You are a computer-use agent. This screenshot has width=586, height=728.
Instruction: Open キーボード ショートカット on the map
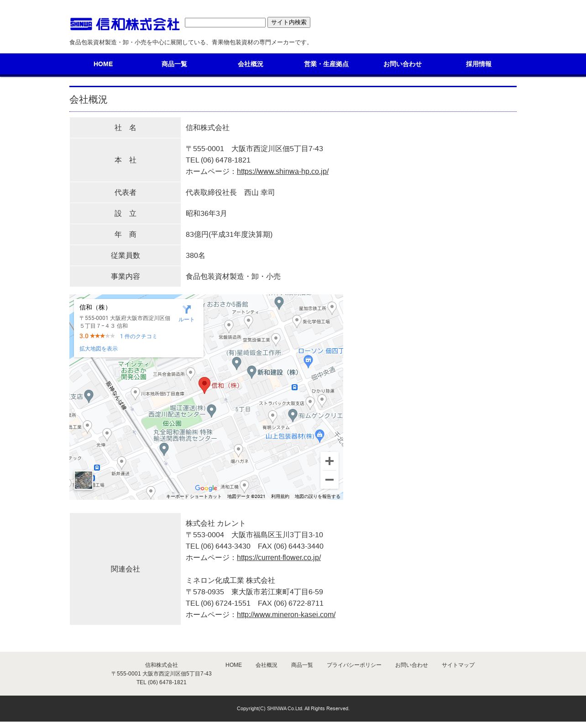pyautogui.click(x=194, y=497)
